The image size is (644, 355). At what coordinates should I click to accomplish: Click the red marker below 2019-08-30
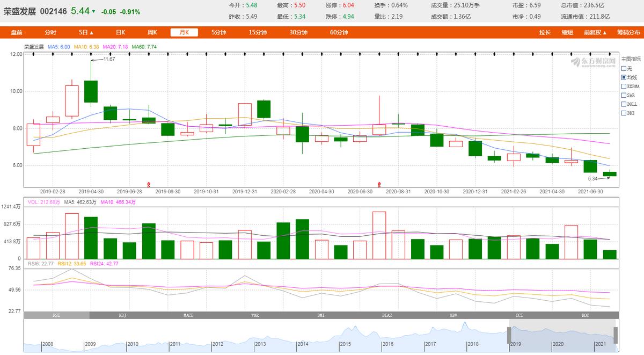click(149, 184)
